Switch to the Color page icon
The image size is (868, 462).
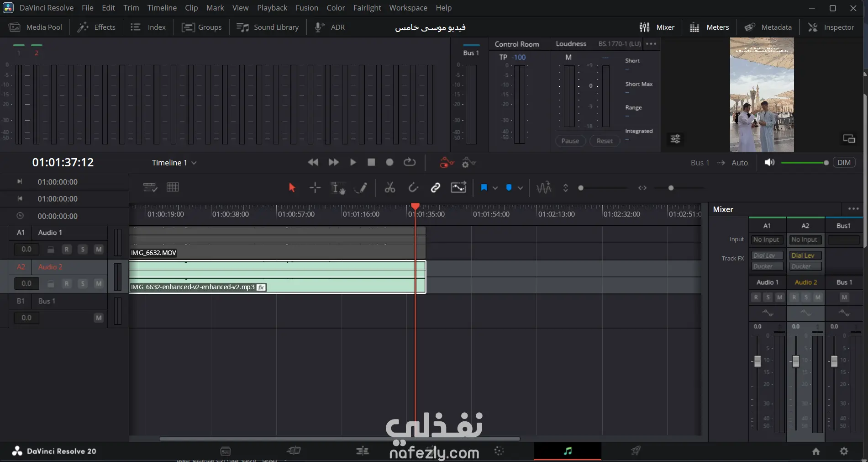click(x=499, y=451)
